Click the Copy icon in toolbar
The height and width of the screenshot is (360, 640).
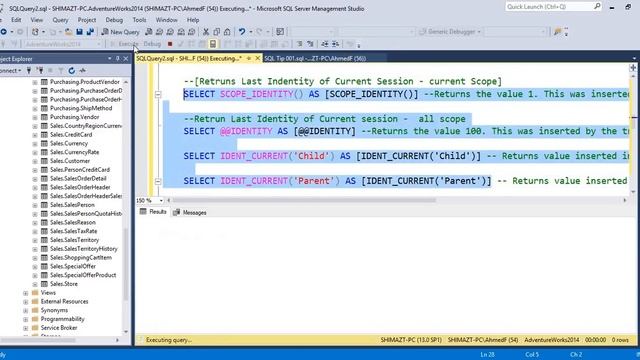217,32
